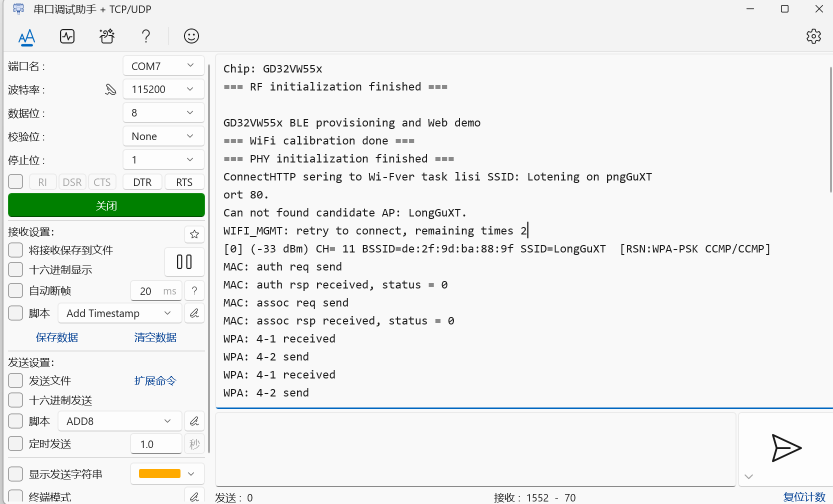This screenshot has height=504, width=833.
Task: Click the orange color swatch
Action: [159, 473]
